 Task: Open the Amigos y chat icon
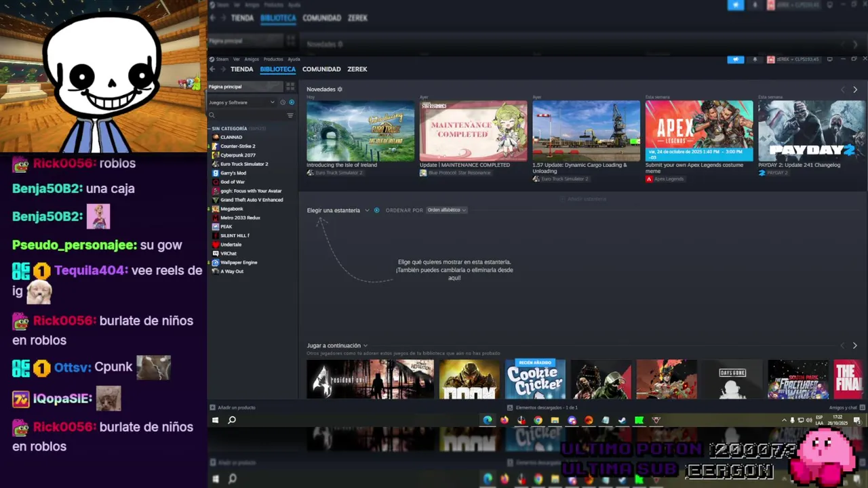[x=862, y=407]
